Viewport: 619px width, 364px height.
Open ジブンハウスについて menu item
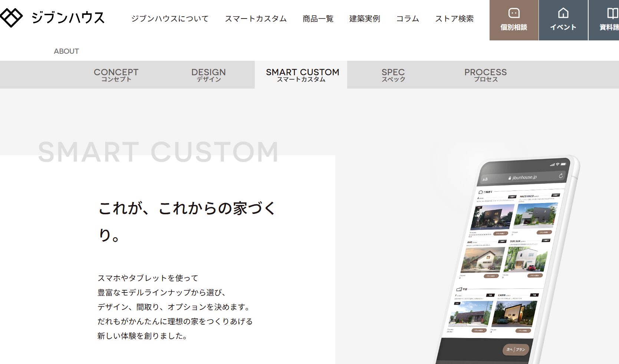tap(170, 19)
